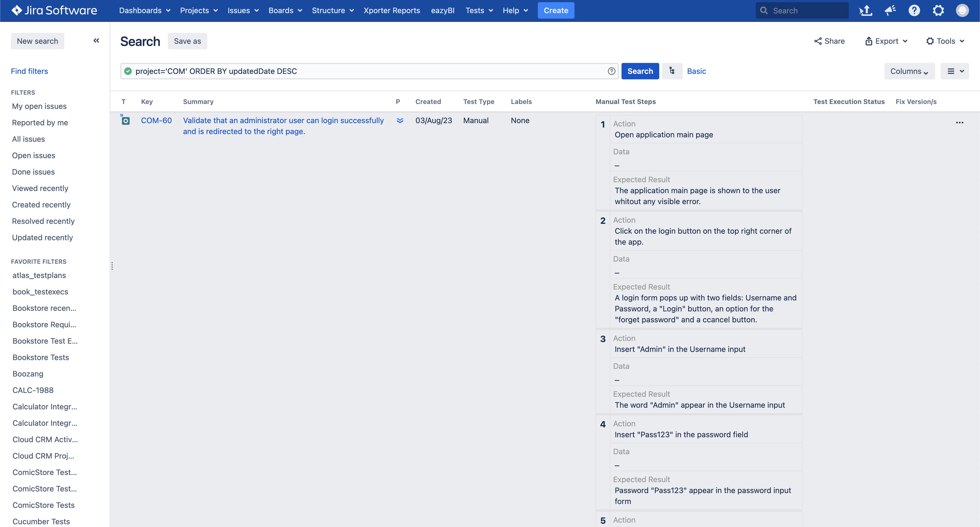Click the magnifier icon in search box
The width and height of the screenshot is (980, 527).
pyautogui.click(x=763, y=11)
